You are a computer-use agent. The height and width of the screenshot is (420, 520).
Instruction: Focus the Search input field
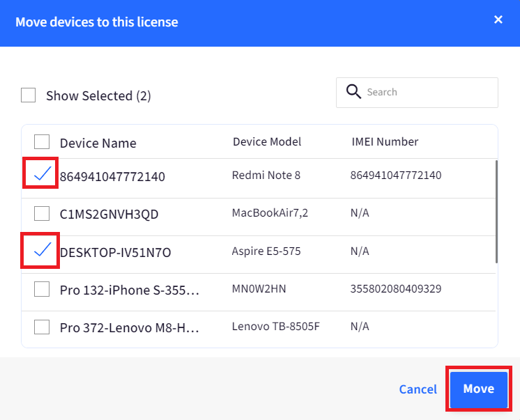pyautogui.click(x=417, y=93)
